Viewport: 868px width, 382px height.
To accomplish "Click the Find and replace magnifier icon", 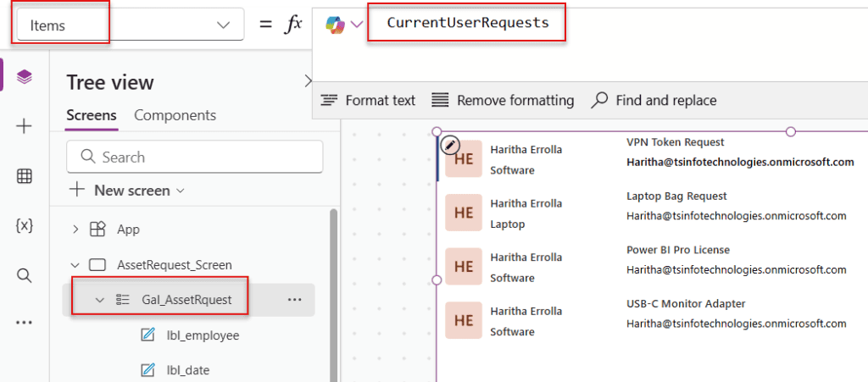I will click(599, 100).
